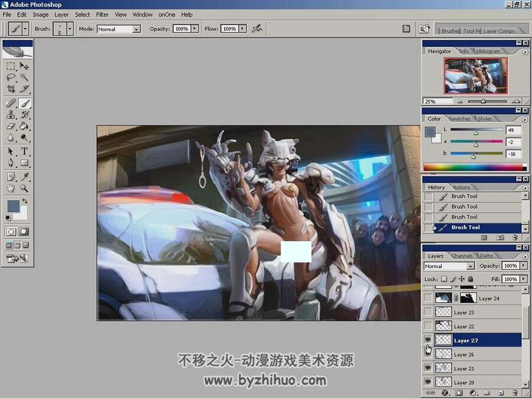Toggle lock image pixels brush icon

(453, 279)
